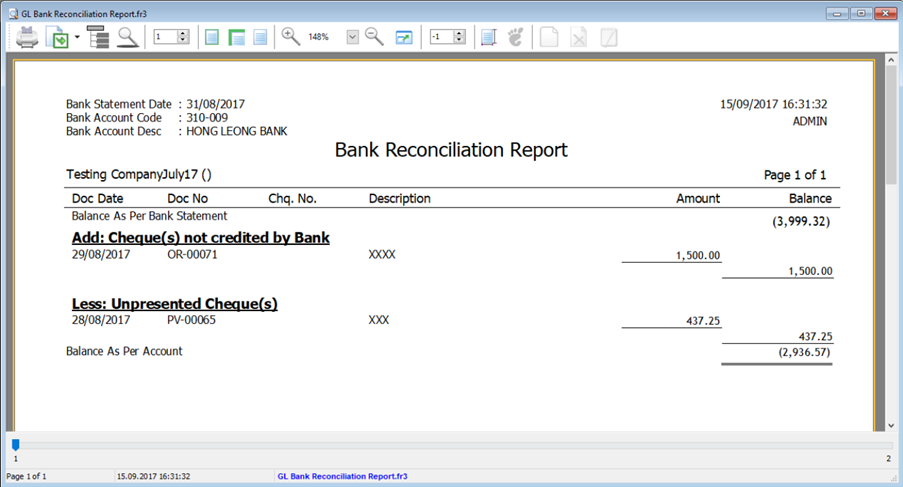Toggle the report outline tree icon
Image resolution: width=903 pixels, height=487 pixels.
pos(98,38)
